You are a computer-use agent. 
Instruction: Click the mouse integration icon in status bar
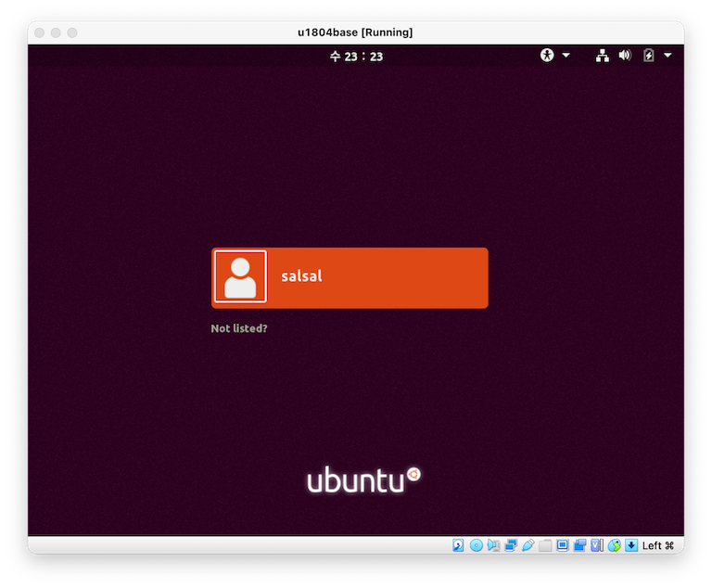615,545
